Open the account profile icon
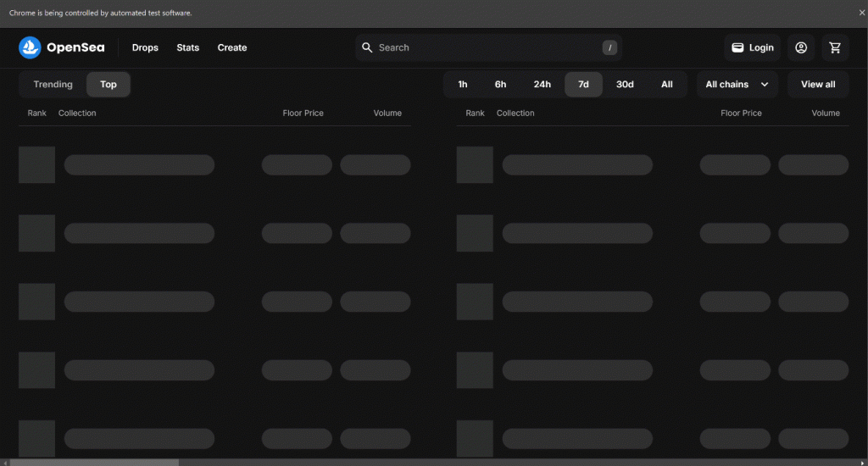Image resolution: width=868 pixels, height=466 pixels. coord(801,48)
